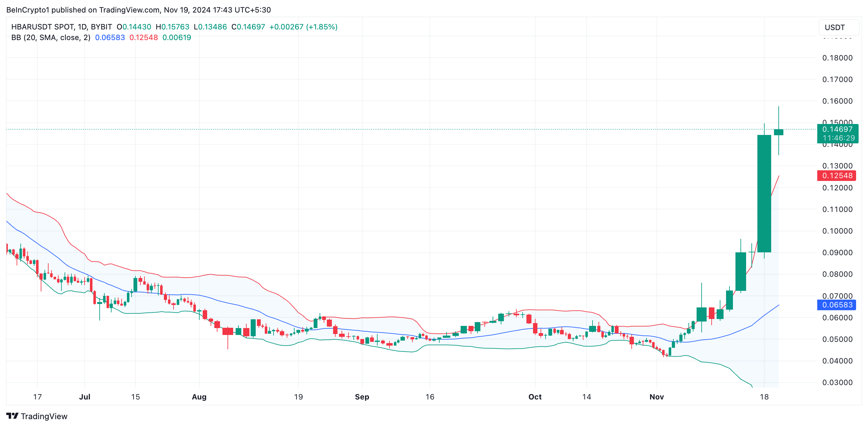Select the BB indicator legend label
The height and width of the screenshot is (427, 868).
(50, 38)
